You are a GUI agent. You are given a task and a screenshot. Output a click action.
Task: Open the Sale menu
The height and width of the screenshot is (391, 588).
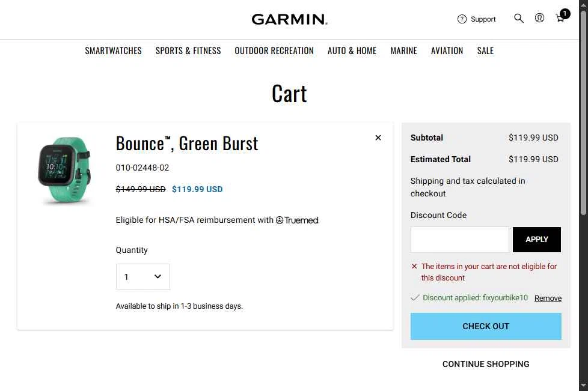pos(485,50)
